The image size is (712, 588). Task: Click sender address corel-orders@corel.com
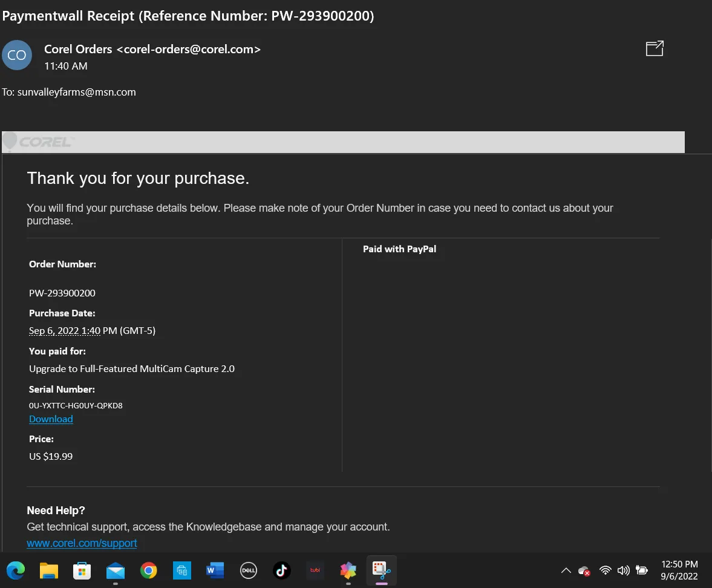pyautogui.click(x=189, y=49)
